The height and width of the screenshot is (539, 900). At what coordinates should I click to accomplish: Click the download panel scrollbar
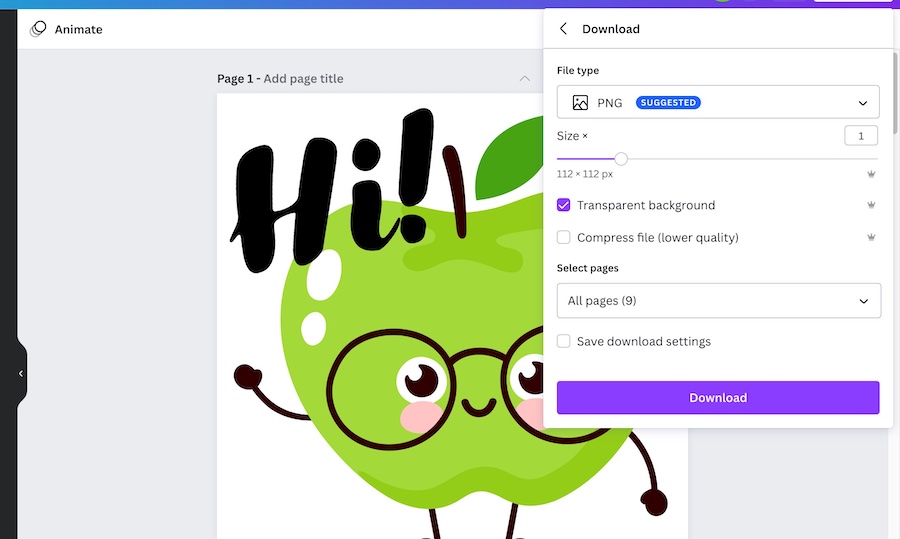tap(896, 93)
